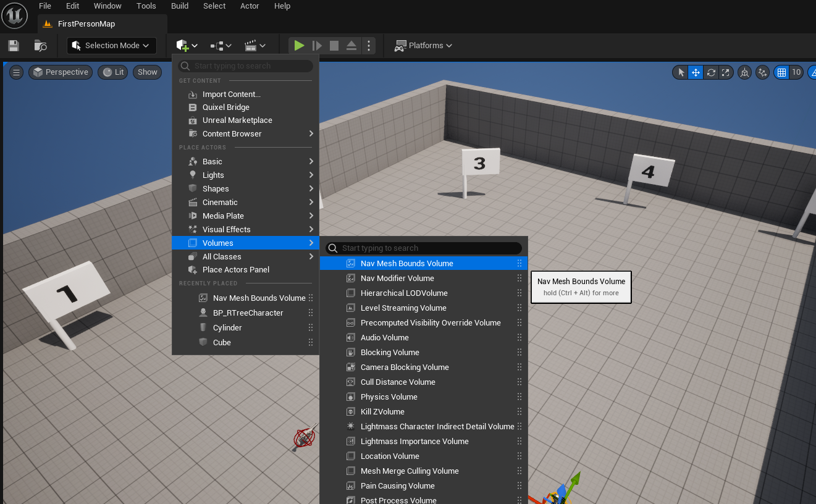Open the Lit view mode dropdown
Image resolution: width=816 pixels, height=504 pixels.
(x=114, y=72)
